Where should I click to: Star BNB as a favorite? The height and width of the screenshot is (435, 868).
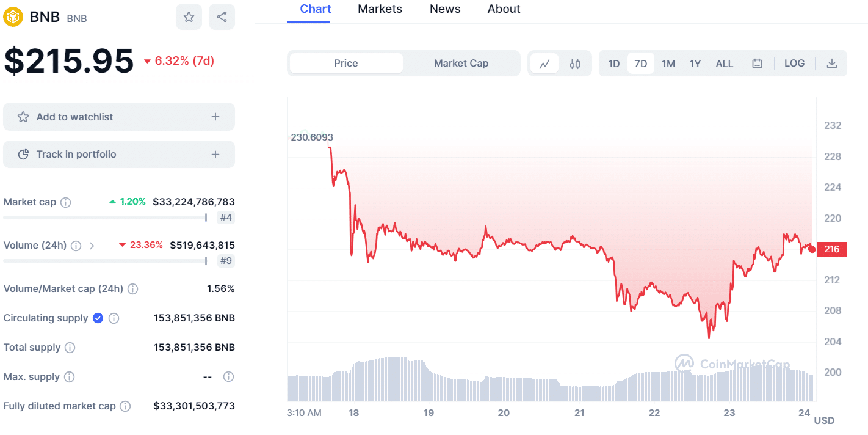click(189, 17)
